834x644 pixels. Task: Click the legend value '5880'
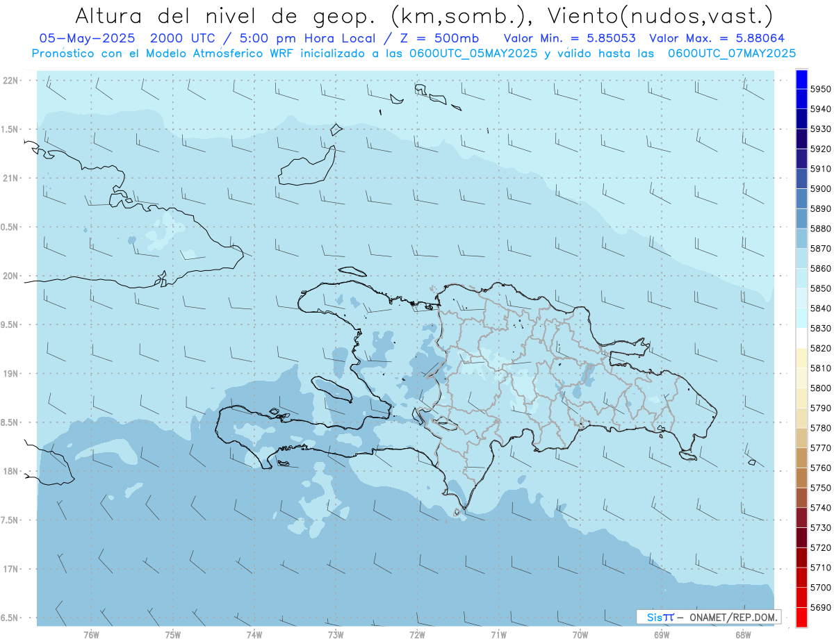(820, 229)
